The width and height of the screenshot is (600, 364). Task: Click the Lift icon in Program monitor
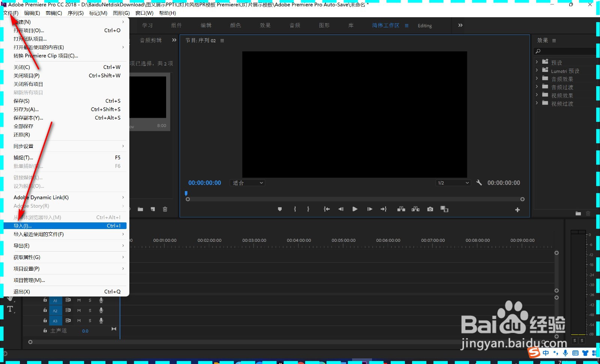point(401,209)
